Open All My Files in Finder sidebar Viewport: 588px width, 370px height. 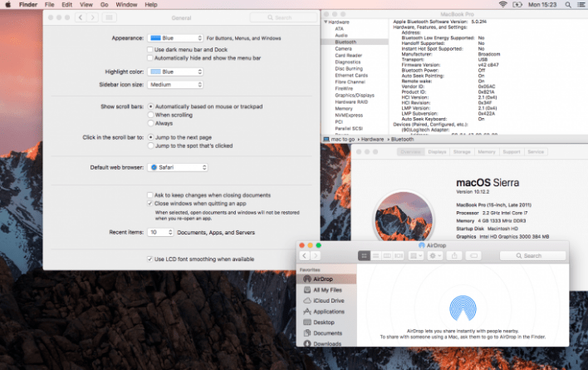(326, 289)
